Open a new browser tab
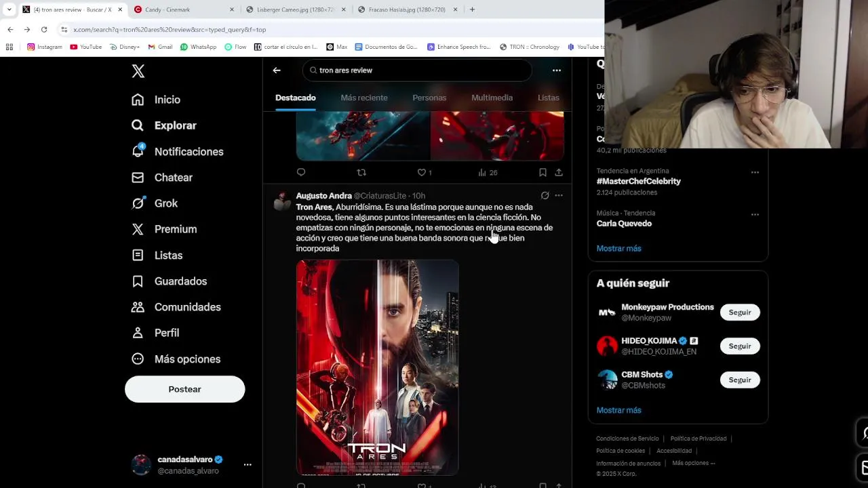The image size is (868, 488). (472, 9)
